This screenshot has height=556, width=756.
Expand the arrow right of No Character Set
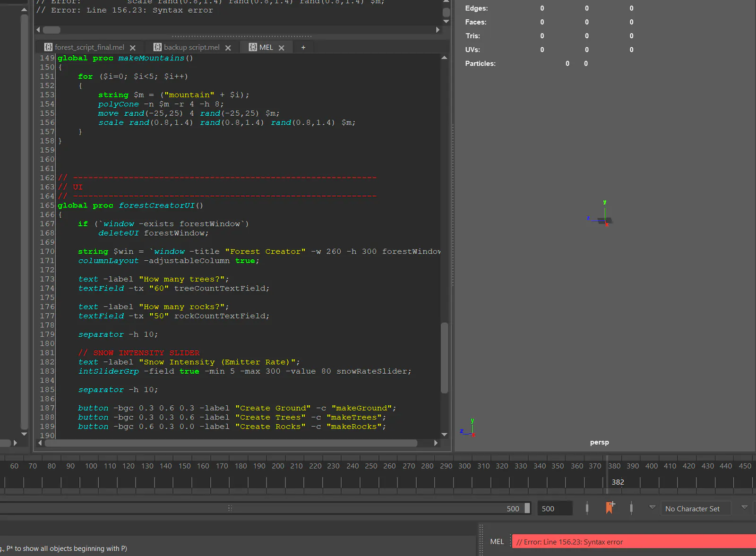tap(744, 507)
